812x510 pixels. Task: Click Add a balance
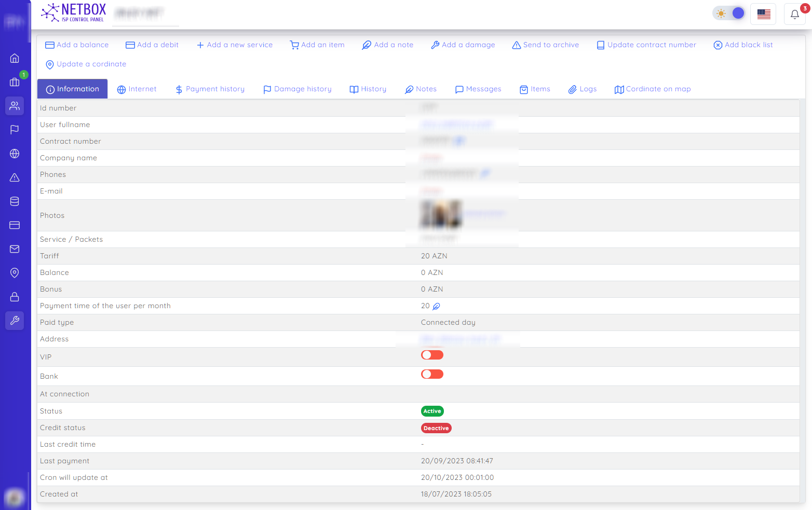(x=77, y=45)
